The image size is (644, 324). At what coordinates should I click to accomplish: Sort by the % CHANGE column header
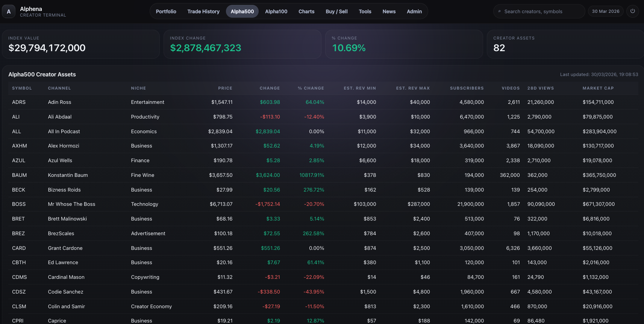pyautogui.click(x=311, y=88)
